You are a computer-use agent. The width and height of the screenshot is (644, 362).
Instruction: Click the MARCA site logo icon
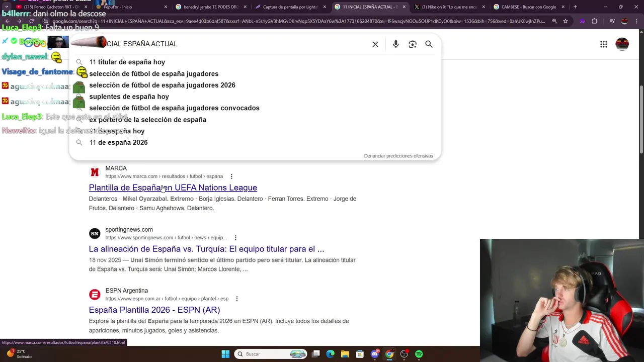(x=95, y=172)
